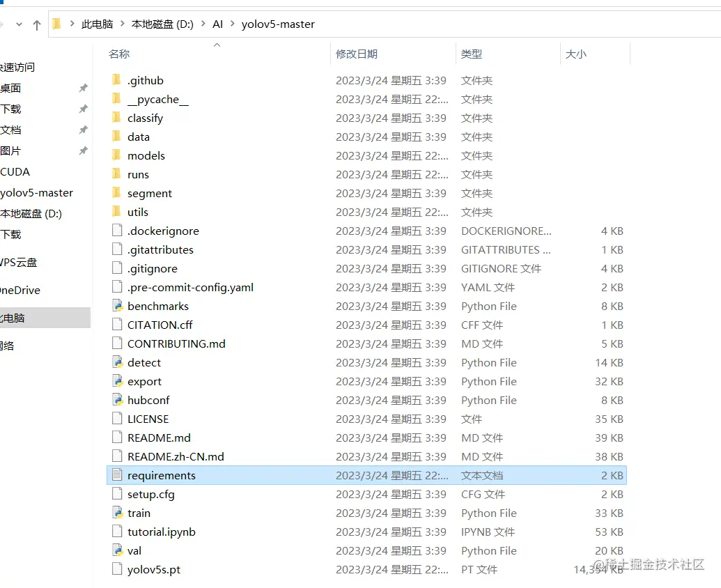Select the CITATION.cff file icon
This screenshot has height=588, width=721.
click(x=117, y=325)
